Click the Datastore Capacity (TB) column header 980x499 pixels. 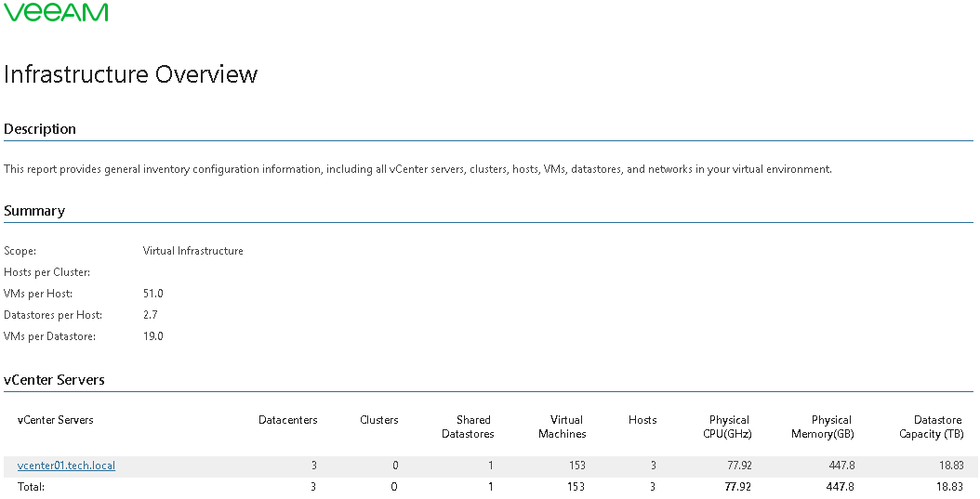932,427
